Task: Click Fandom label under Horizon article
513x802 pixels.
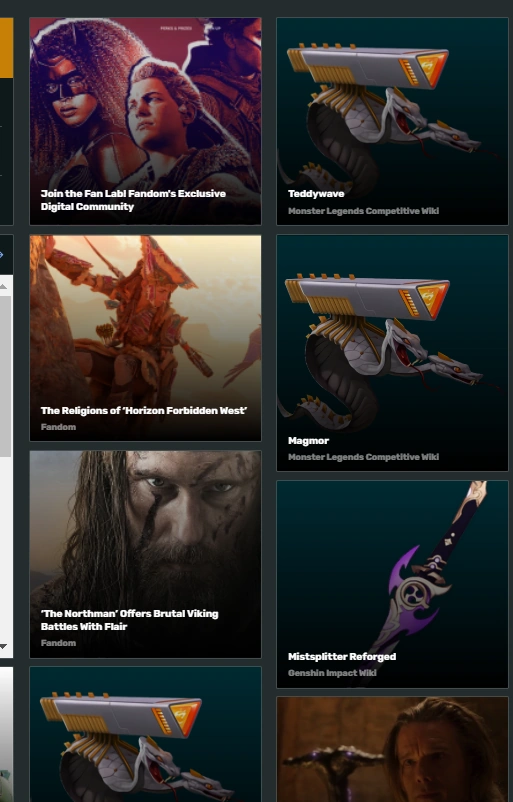Action: click(58, 427)
